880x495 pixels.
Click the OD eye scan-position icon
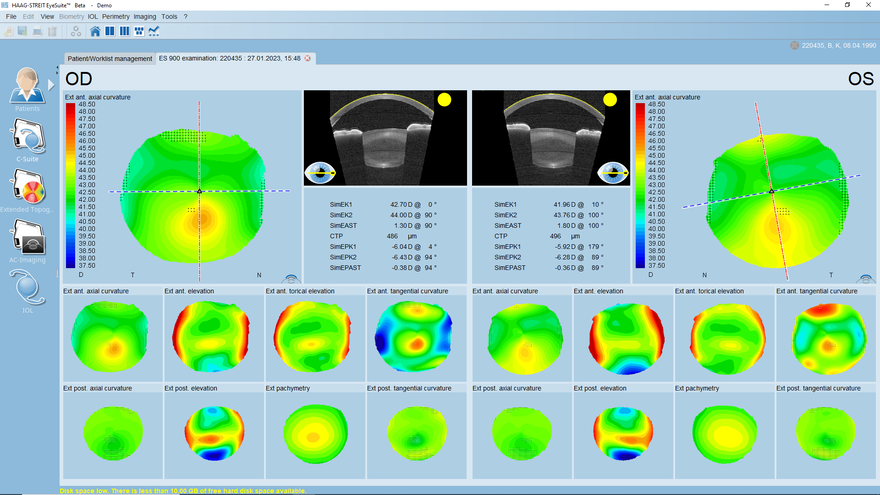click(x=320, y=172)
